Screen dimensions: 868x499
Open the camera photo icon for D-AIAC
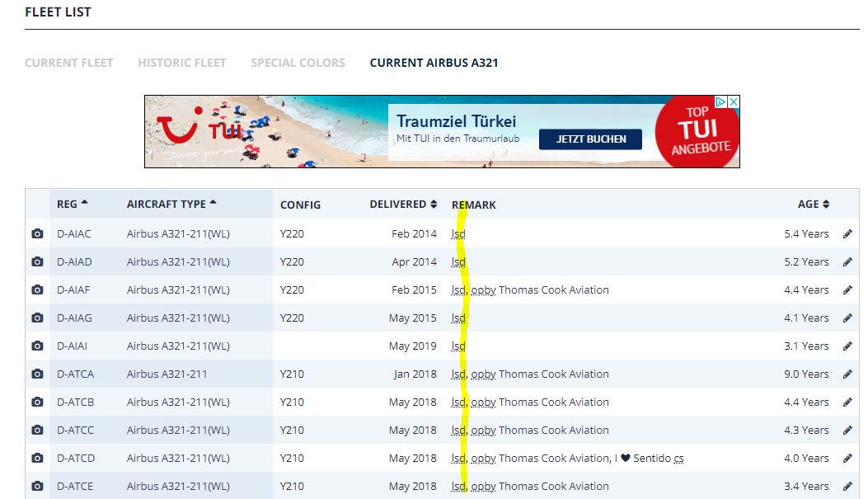pyautogui.click(x=37, y=233)
